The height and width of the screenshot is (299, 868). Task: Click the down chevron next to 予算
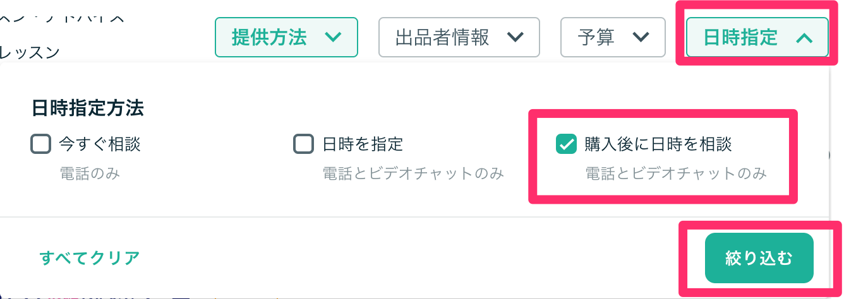tap(641, 38)
